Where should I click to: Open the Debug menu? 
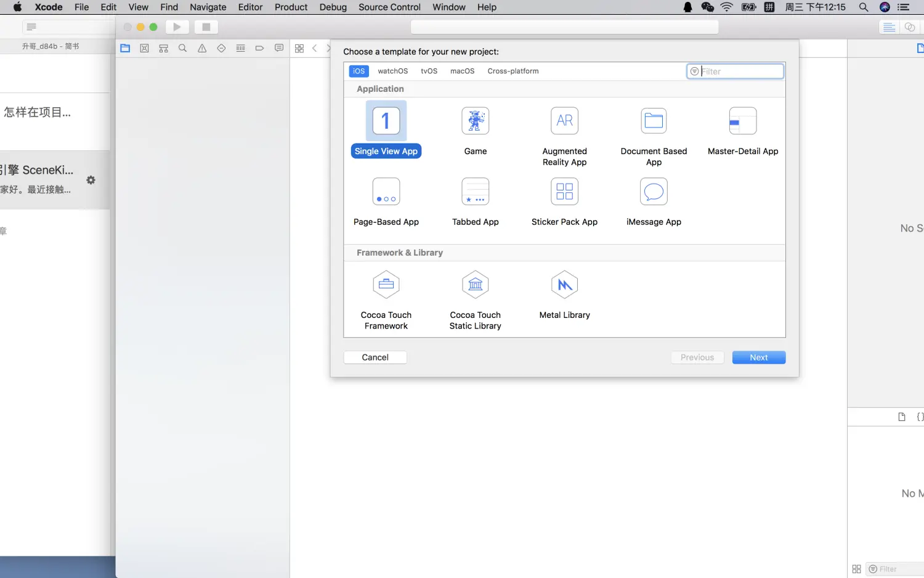(333, 7)
